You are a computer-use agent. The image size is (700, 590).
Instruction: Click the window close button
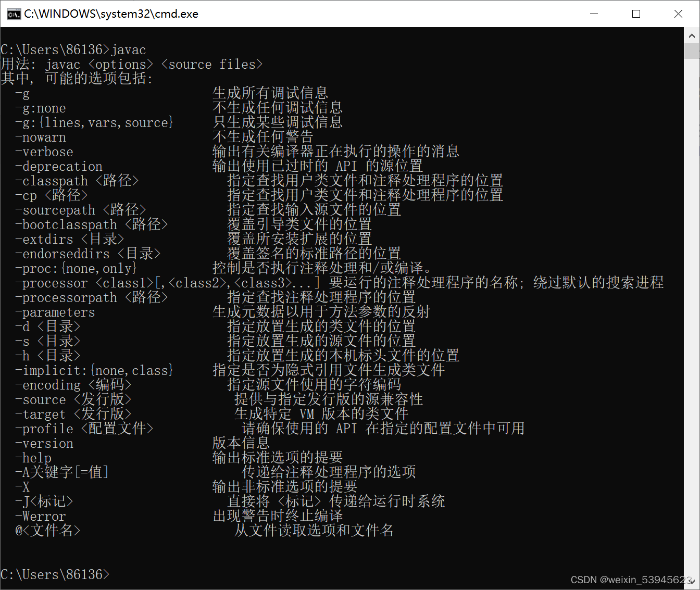[678, 14]
